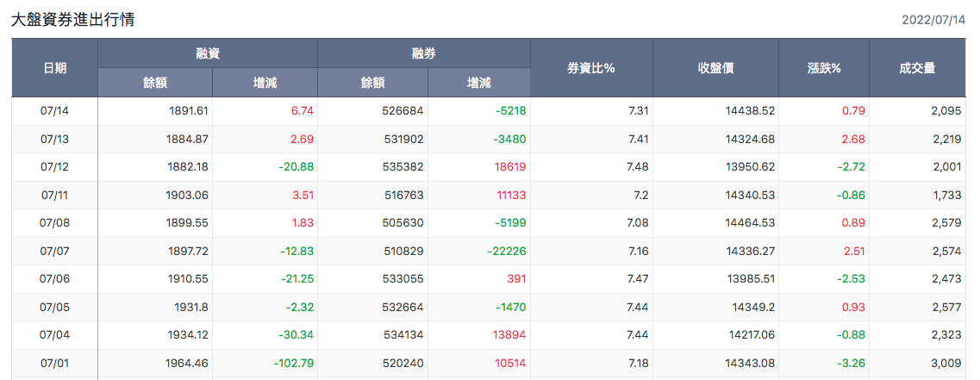Click the 收盤價 column header
The width and height of the screenshot is (980, 380).
[x=715, y=68]
